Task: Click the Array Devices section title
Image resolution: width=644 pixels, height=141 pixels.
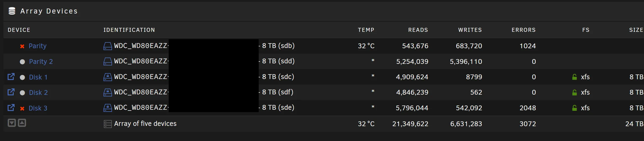Action: click(x=49, y=11)
